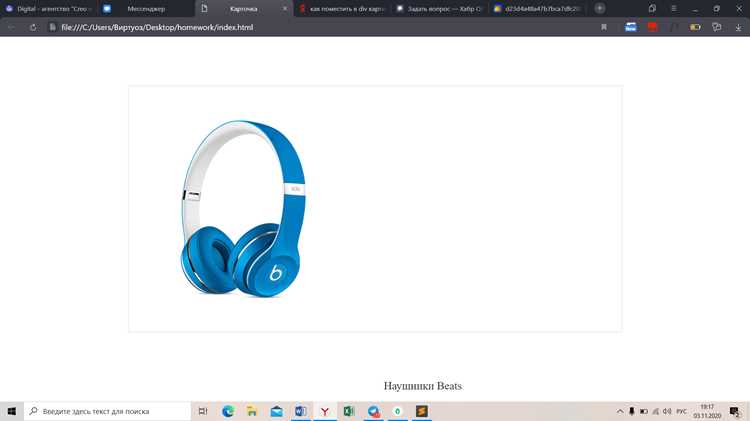Open the green circular app in taskbar

[x=397, y=411]
